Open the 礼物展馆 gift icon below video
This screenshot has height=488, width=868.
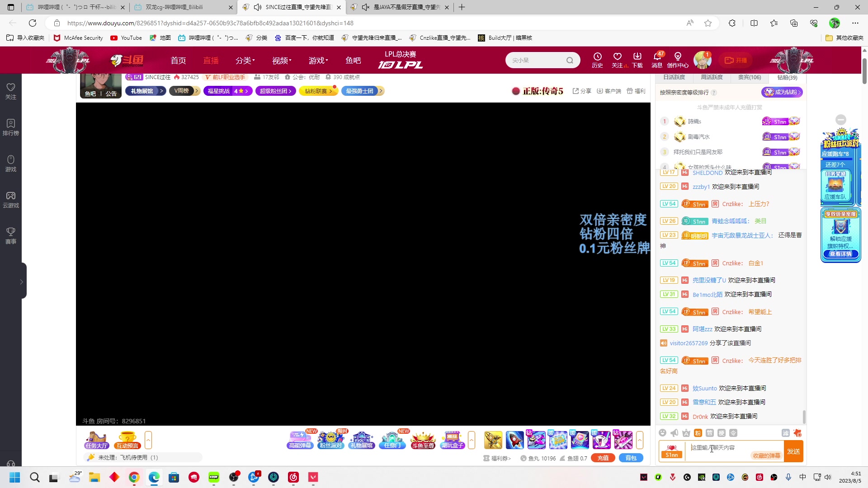(362, 439)
